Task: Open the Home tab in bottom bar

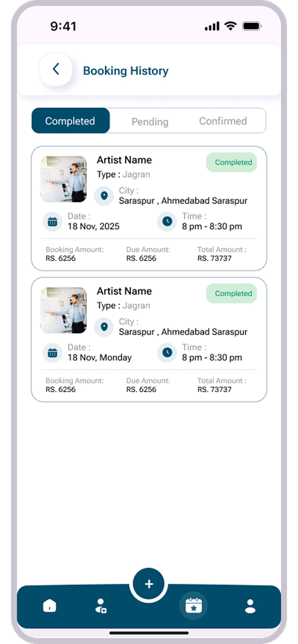Action: pyautogui.click(x=50, y=605)
